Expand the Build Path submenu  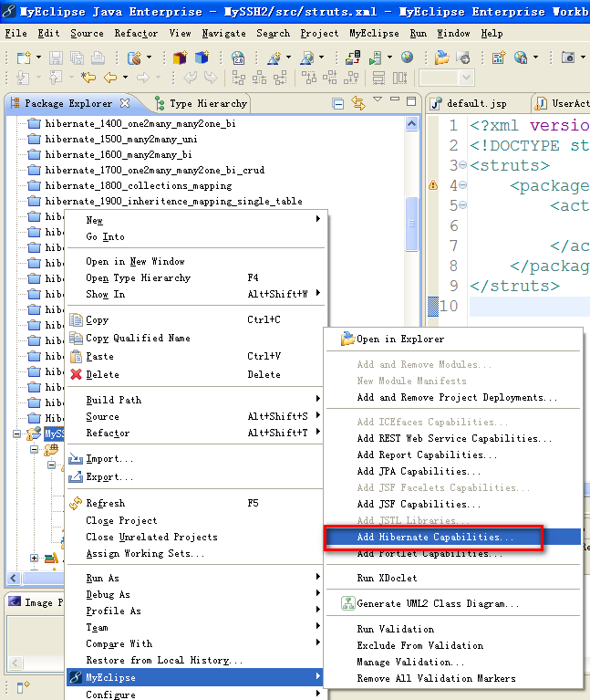[x=196, y=400]
